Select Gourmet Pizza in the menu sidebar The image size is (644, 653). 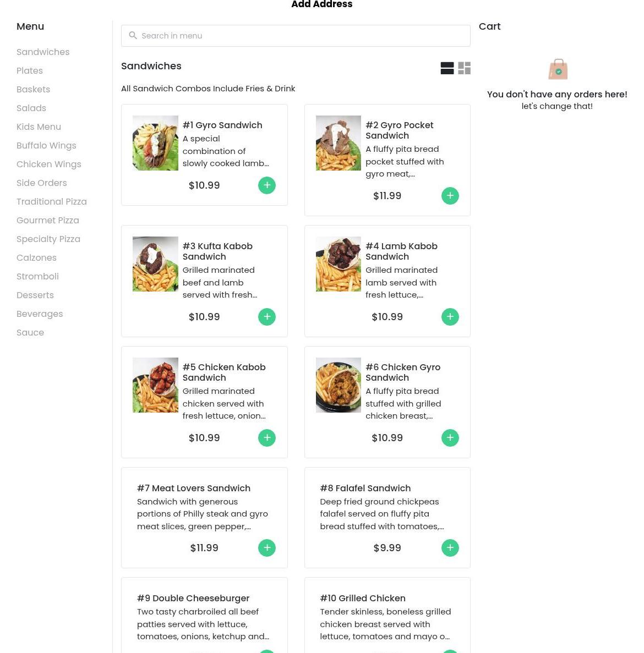tap(47, 220)
